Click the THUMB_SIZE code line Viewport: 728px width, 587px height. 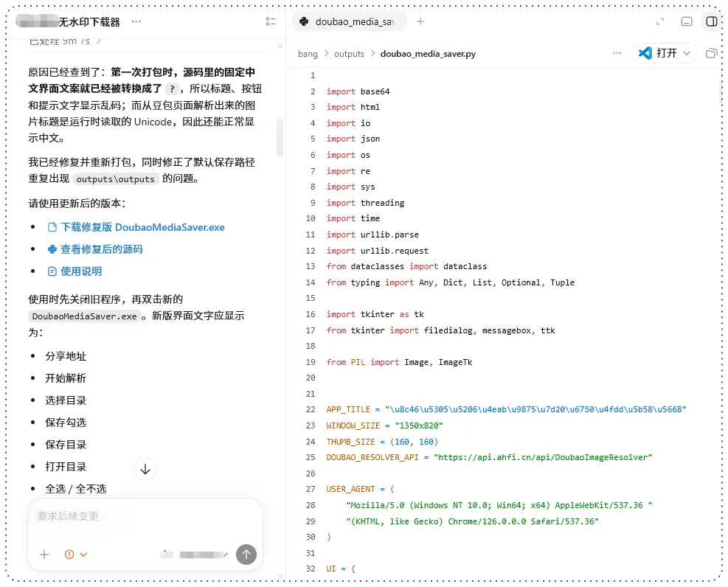click(x=382, y=442)
